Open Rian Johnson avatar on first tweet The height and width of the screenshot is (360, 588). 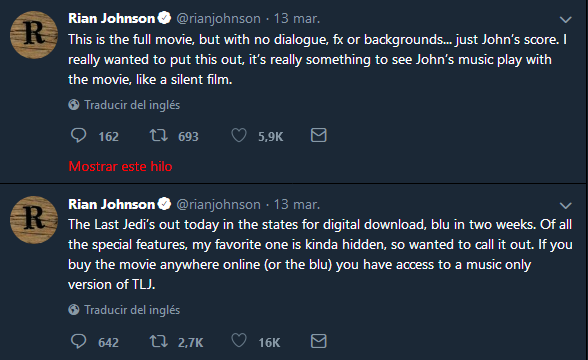pyautogui.click(x=34, y=35)
